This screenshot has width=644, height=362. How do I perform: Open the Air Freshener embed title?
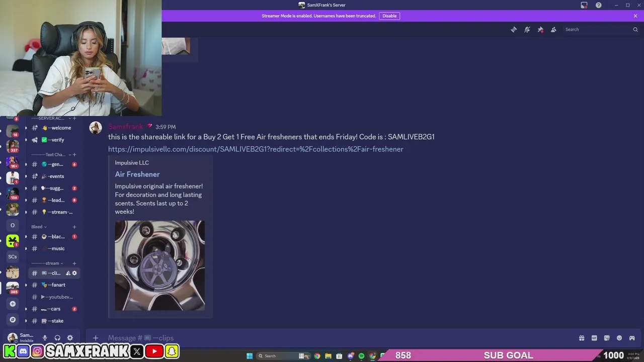pos(137,174)
